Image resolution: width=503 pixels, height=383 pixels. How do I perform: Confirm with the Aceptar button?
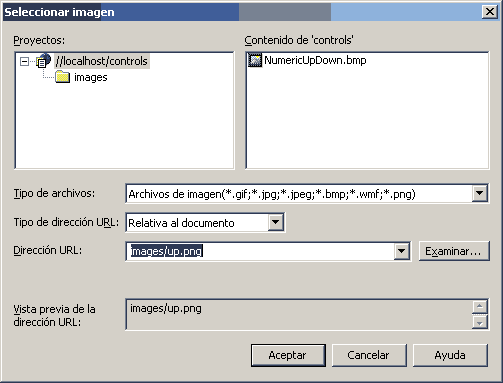pyautogui.click(x=288, y=355)
